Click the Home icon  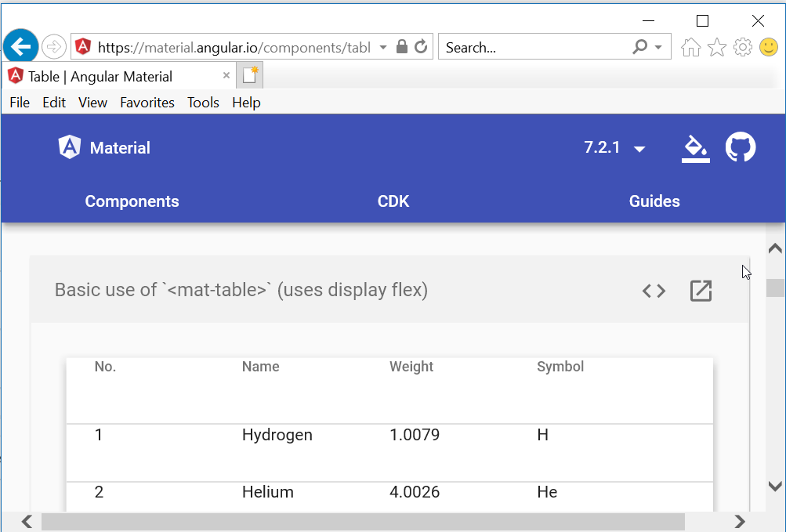pos(690,47)
